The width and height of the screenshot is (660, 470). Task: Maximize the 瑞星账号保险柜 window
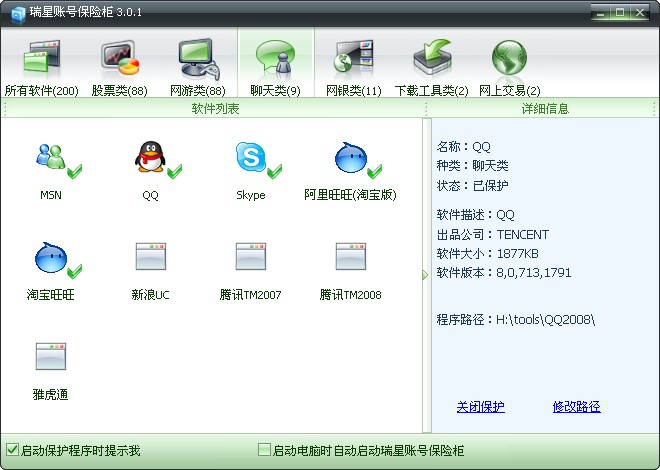point(620,13)
